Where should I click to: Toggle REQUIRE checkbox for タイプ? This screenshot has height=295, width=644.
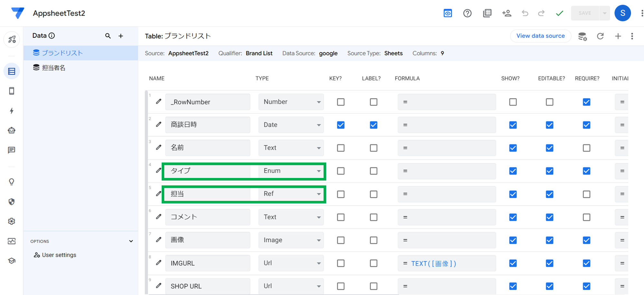(587, 171)
